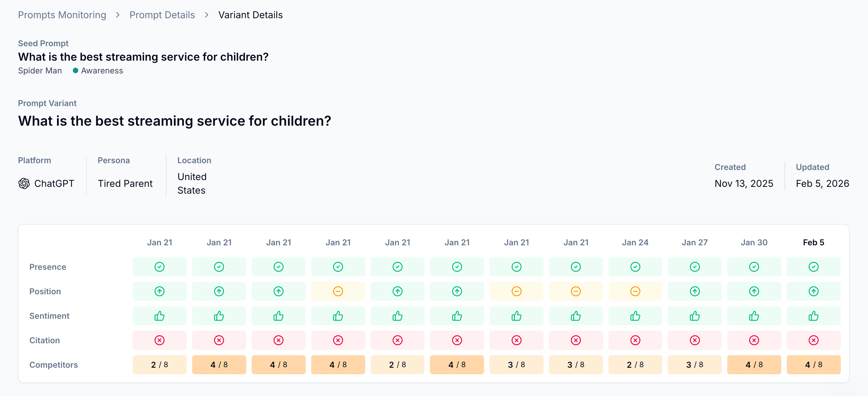Click the Citation X icon under Feb 5

click(x=813, y=340)
